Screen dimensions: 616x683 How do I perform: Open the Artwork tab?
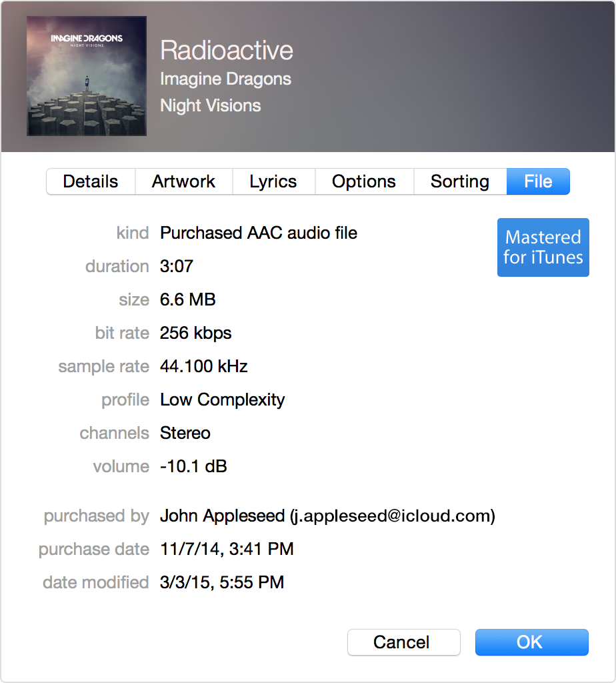pos(184,181)
